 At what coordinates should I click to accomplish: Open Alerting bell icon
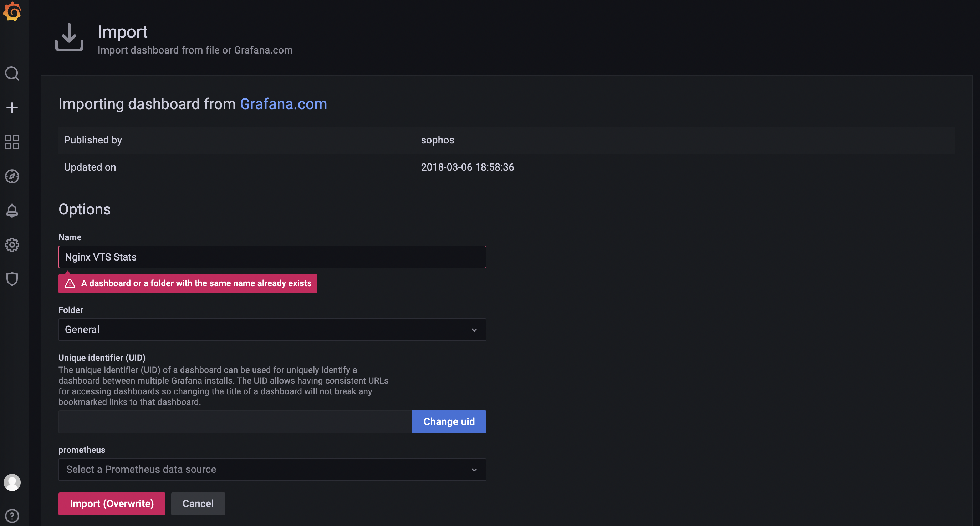(12, 211)
